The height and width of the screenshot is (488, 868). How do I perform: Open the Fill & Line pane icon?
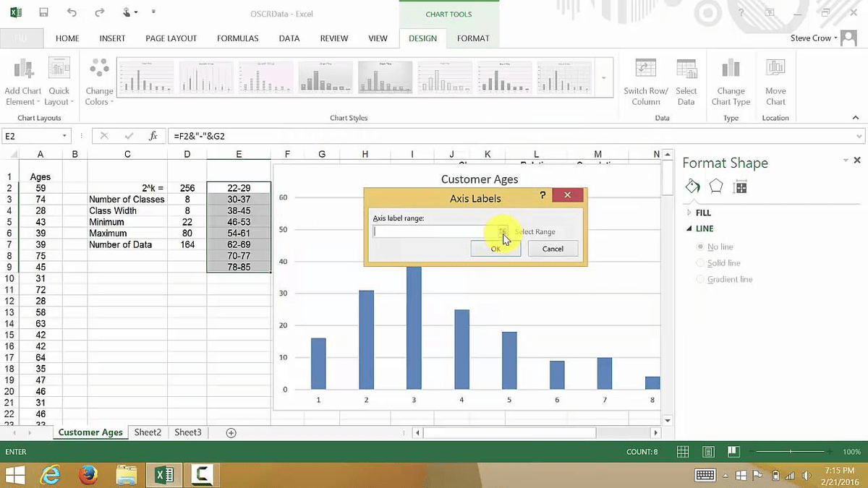pyautogui.click(x=692, y=187)
